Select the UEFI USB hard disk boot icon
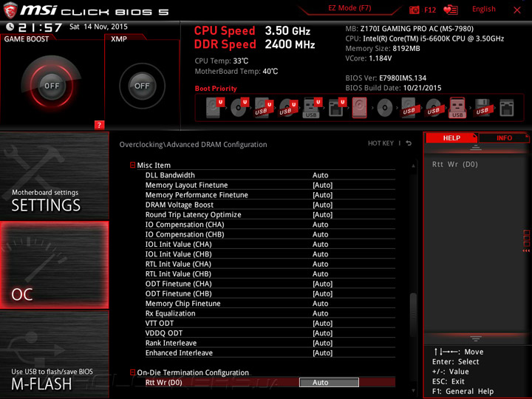This screenshot has height=399, width=532. [x=264, y=108]
